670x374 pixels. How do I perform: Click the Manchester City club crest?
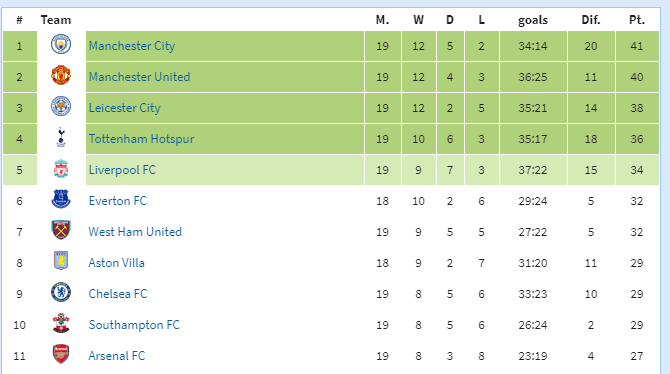pyautogui.click(x=61, y=44)
